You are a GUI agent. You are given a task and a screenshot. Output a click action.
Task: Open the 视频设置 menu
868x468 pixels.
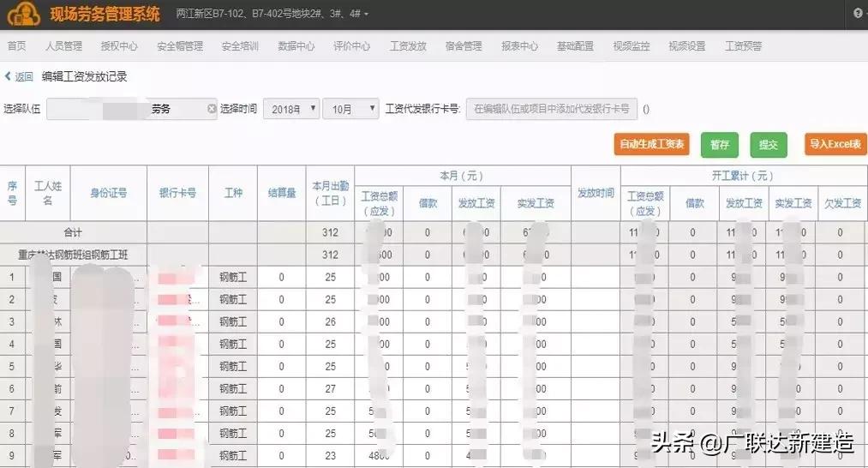[687, 46]
